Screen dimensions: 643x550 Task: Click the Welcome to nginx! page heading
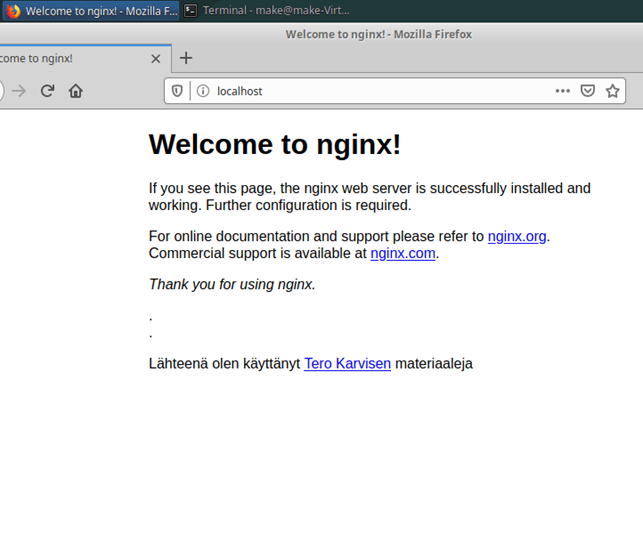tap(275, 144)
